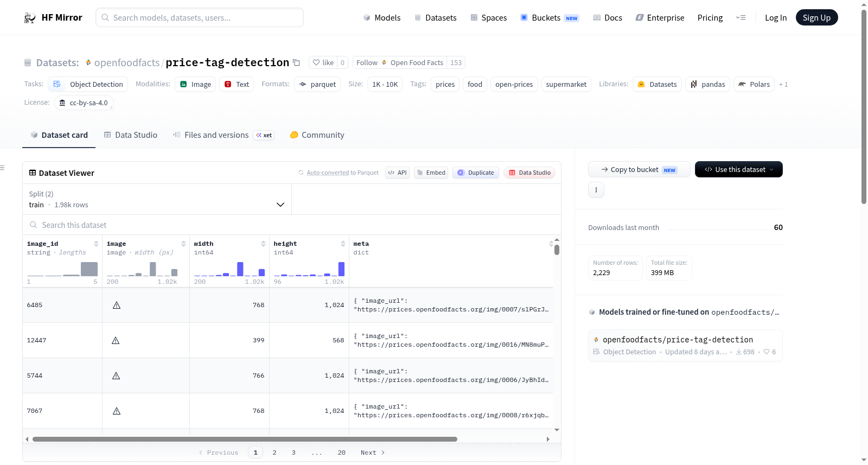Open Docs in top navigation
The height and width of the screenshot is (465, 868).
click(x=608, y=17)
